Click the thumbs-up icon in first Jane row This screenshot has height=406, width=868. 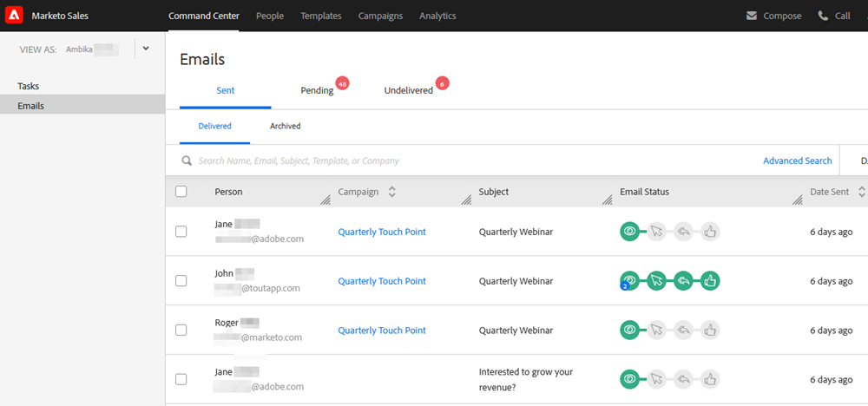711,232
